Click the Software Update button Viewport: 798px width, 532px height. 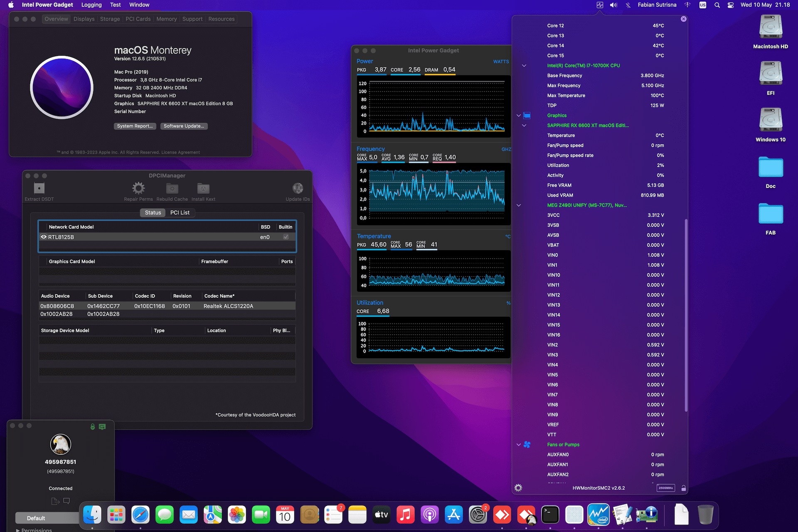click(184, 126)
